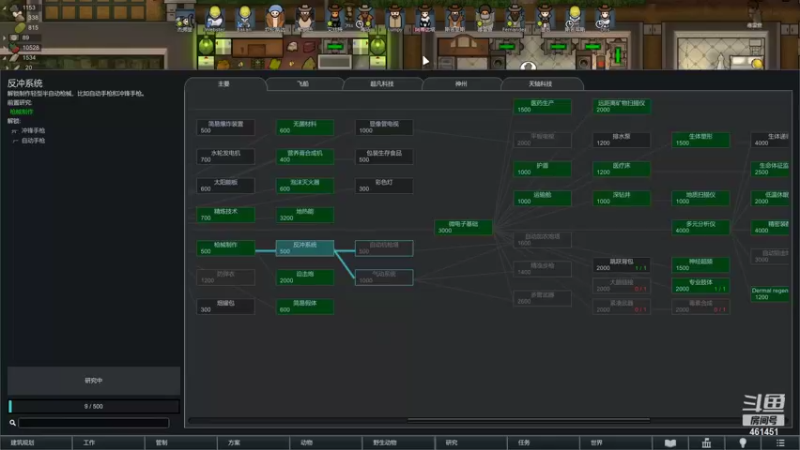The width and height of the screenshot is (800, 450).
Task: Select the 微电子基础 3000 research node
Action: (463, 227)
